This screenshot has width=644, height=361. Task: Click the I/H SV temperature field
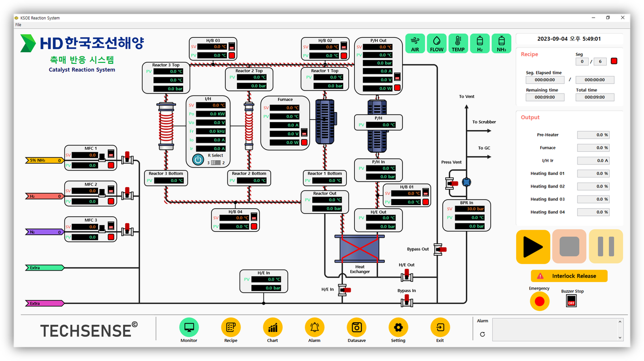[x=211, y=105]
